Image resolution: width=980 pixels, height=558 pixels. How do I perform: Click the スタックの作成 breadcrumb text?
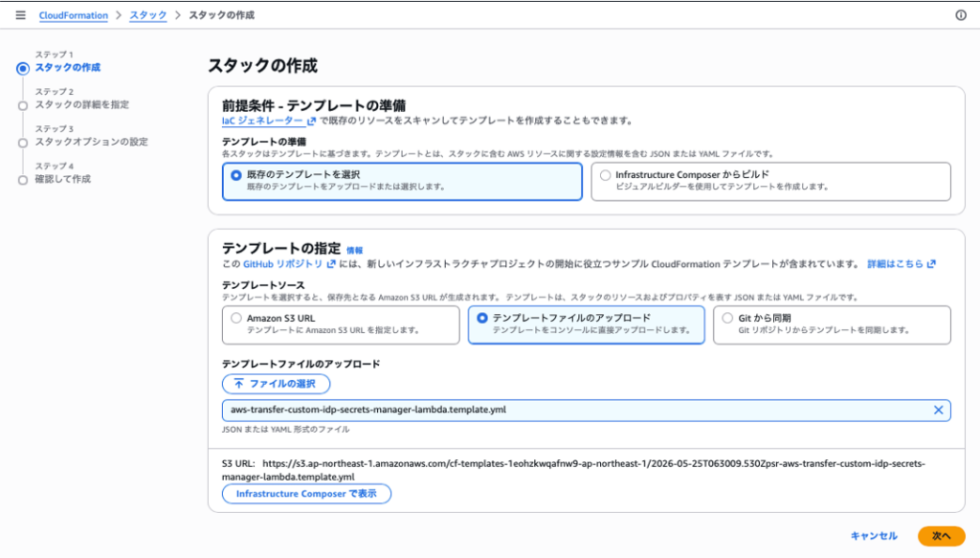221,15
